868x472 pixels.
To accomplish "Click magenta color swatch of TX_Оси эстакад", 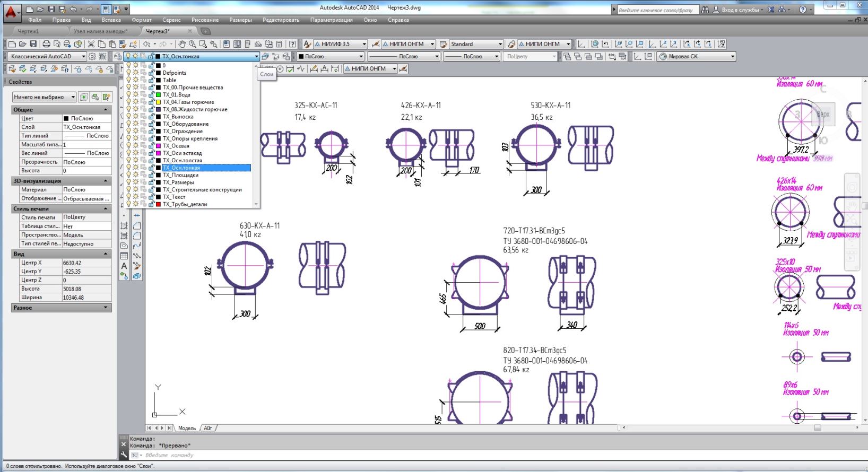I will point(159,153).
